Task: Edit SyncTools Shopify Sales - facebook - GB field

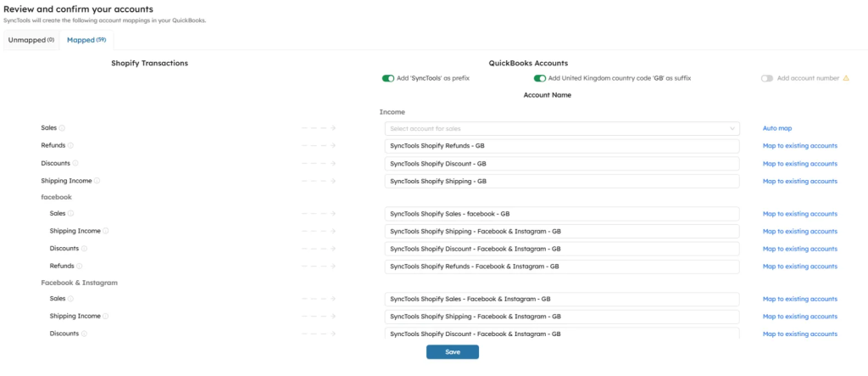Action: point(561,214)
